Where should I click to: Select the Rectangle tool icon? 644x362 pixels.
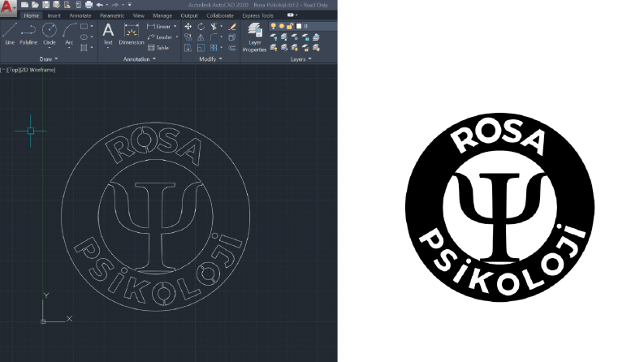tap(84, 26)
